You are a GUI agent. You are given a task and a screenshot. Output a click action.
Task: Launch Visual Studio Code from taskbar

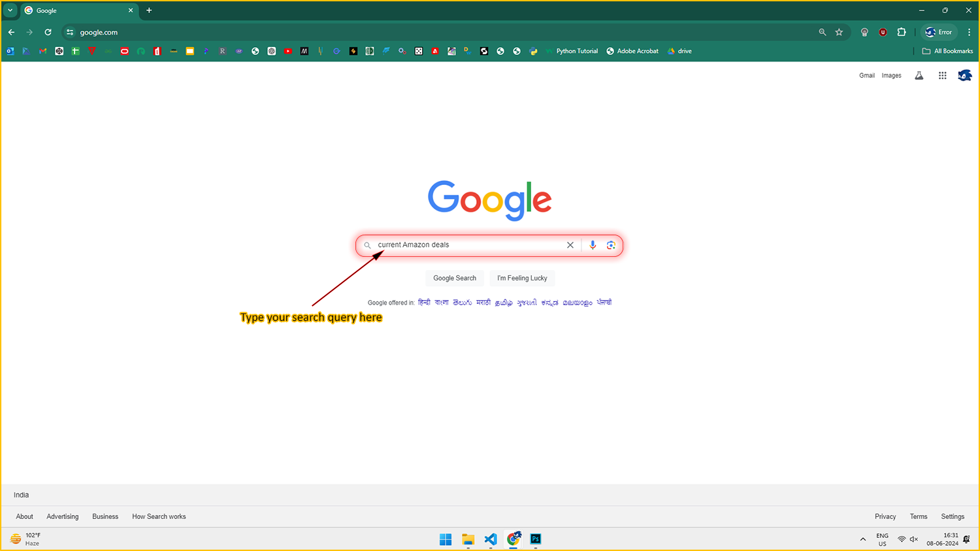(491, 539)
